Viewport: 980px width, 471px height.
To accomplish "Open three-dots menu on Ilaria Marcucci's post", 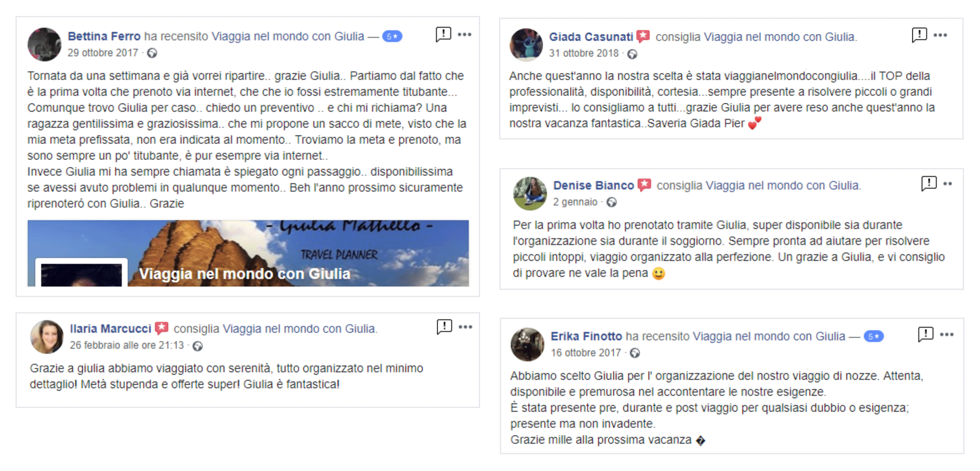I will (x=465, y=327).
